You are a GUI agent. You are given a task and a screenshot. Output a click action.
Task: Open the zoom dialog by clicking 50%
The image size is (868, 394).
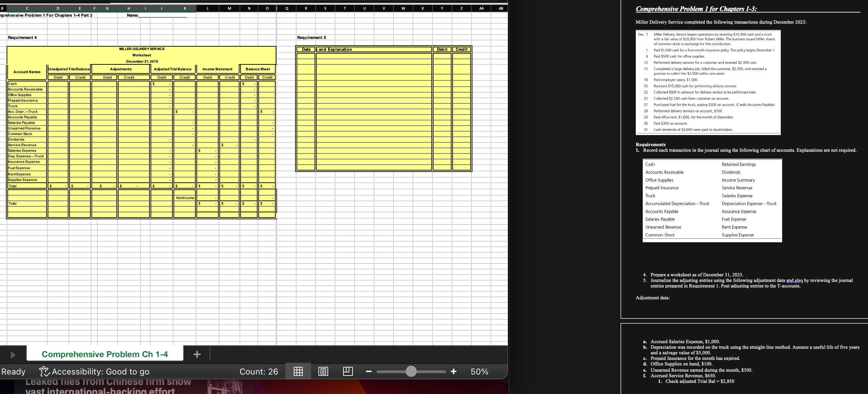(480, 371)
